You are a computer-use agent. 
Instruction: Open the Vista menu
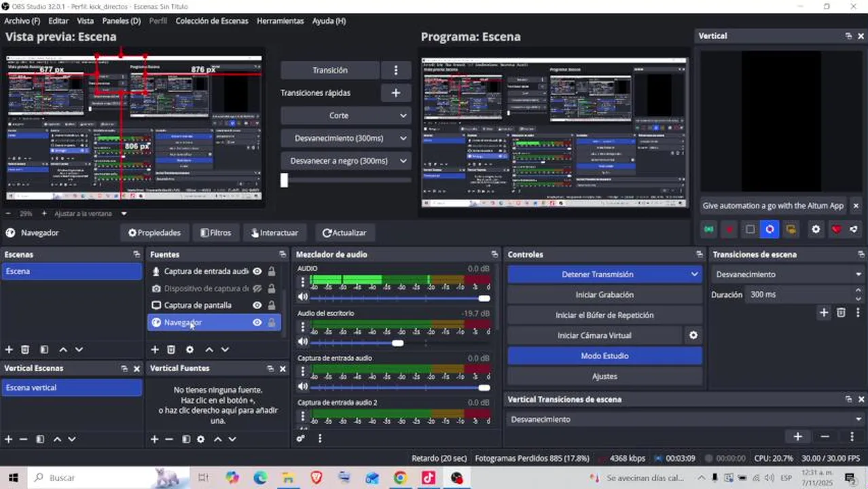(x=86, y=21)
